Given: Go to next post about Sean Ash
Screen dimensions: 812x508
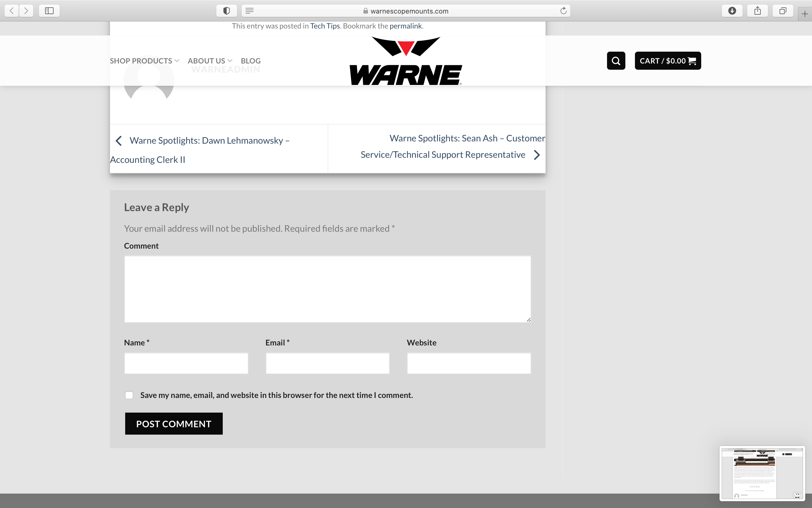Looking at the screenshot, I should pyautogui.click(x=453, y=146).
